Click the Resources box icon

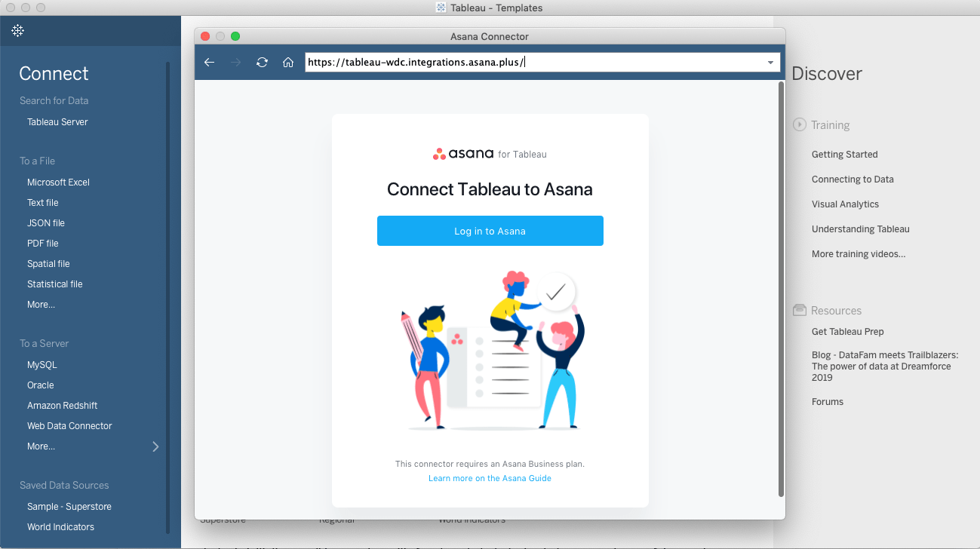coord(800,310)
